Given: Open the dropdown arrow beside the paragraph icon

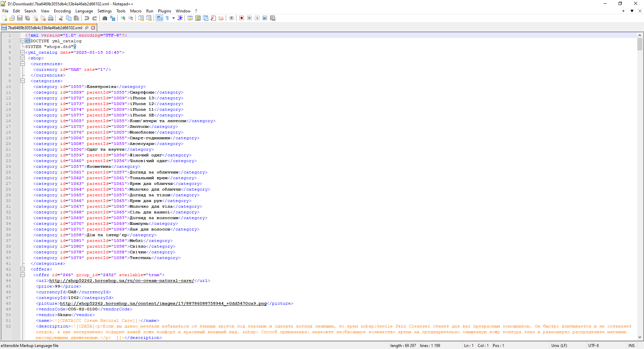Looking at the screenshot, I should click(x=173, y=18).
